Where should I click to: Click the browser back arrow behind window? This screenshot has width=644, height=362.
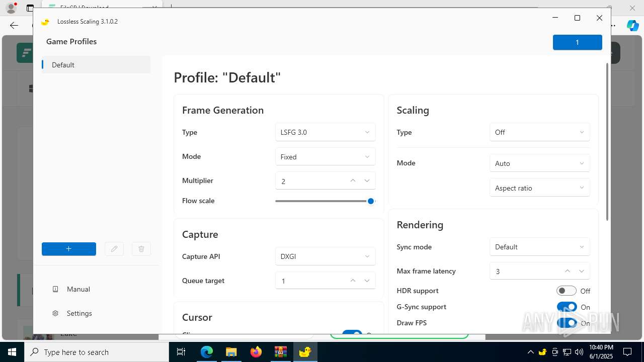[x=14, y=25]
